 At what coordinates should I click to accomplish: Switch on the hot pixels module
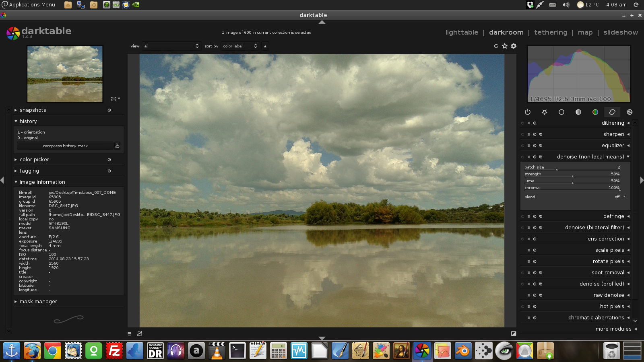click(522, 306)
